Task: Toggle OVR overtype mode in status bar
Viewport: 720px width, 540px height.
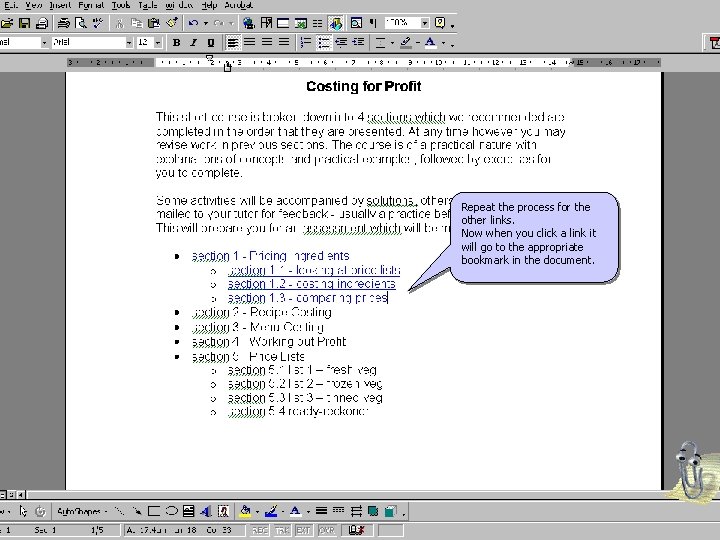Action: pyautogui.click(x=326, y=530)
